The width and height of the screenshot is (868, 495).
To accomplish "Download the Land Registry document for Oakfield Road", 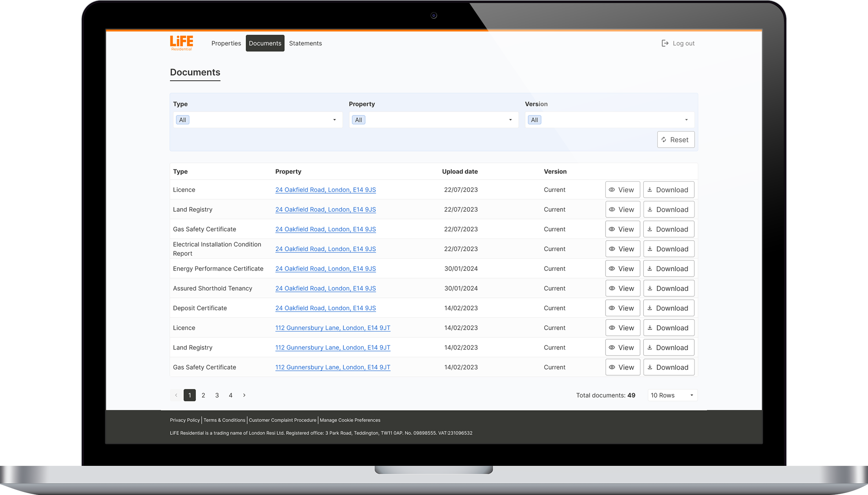I will 668,210.
